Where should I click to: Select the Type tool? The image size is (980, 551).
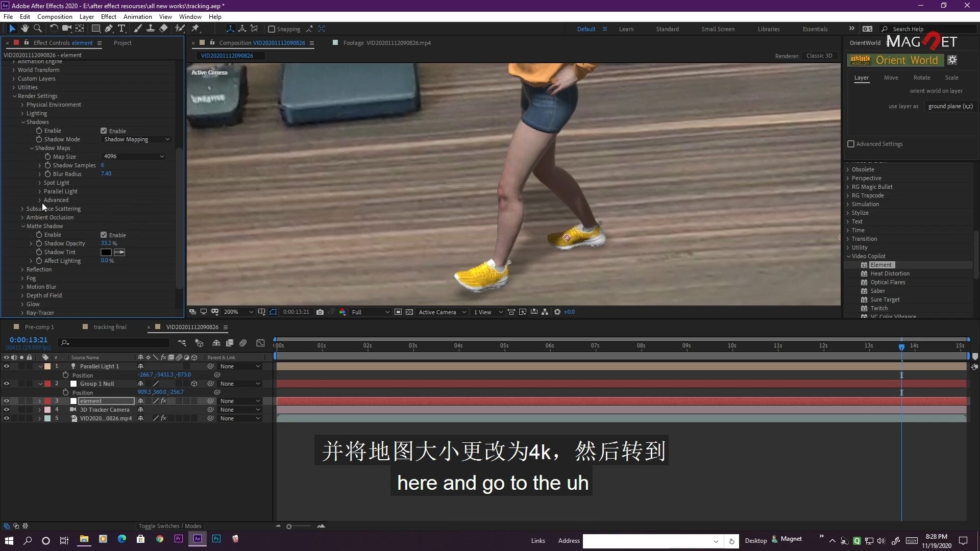coord(121,29)
